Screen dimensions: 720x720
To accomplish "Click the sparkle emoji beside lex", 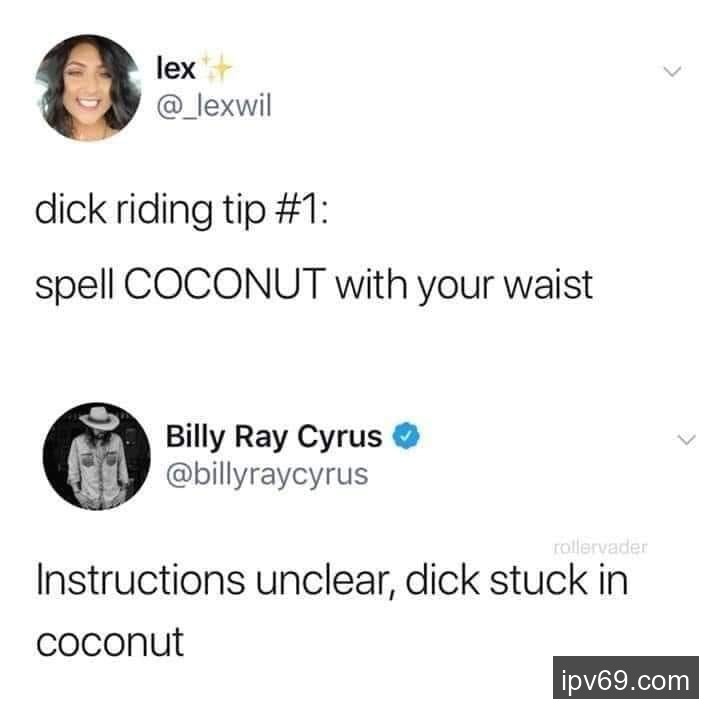I will pos(217,69).
